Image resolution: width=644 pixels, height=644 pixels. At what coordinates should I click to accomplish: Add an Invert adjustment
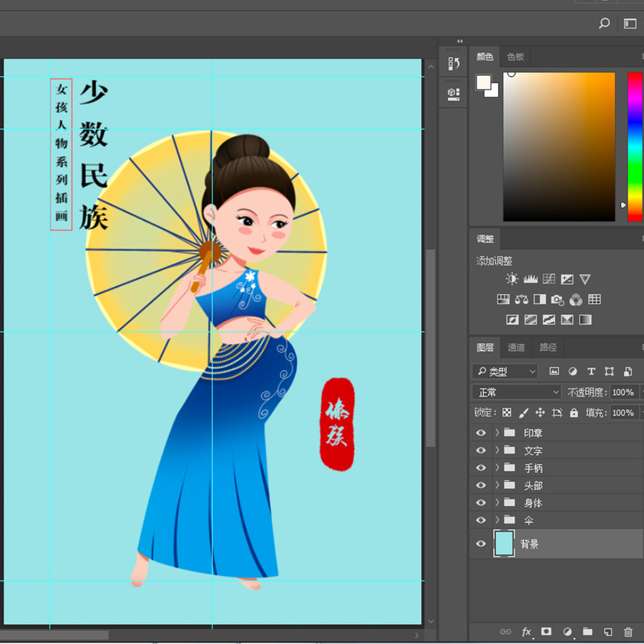point(512,320)
